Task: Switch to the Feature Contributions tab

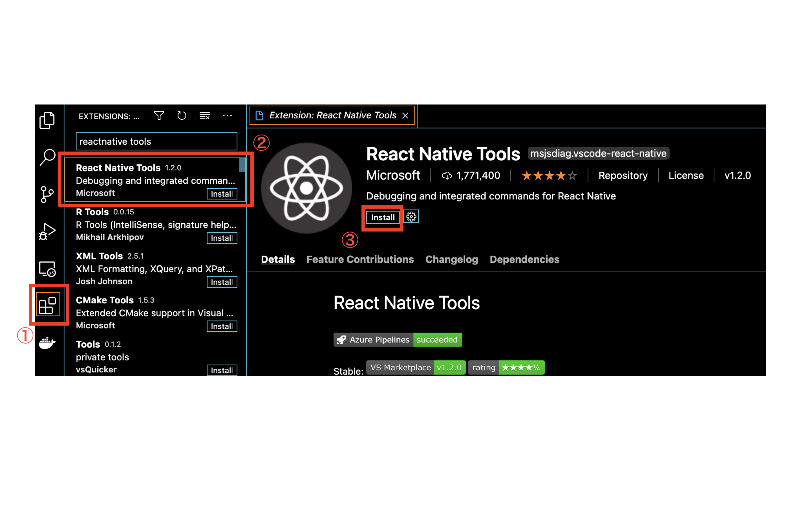Action: (x=360, y=259)
